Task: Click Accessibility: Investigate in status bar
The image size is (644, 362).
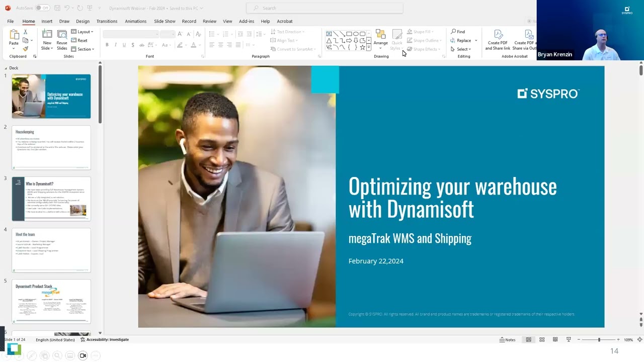Action: [x=105, y=340]
